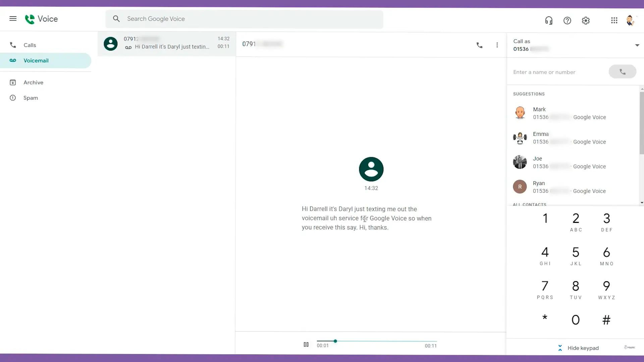The image size is (644, 362).
Task: Call back the voicemail sender
Action: (480, 45)
